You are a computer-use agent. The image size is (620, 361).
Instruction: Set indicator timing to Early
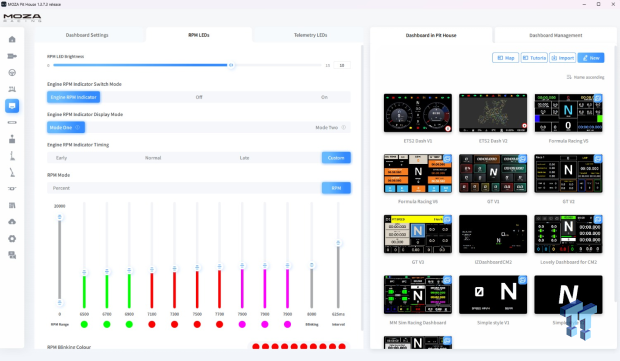pos(61,158)
